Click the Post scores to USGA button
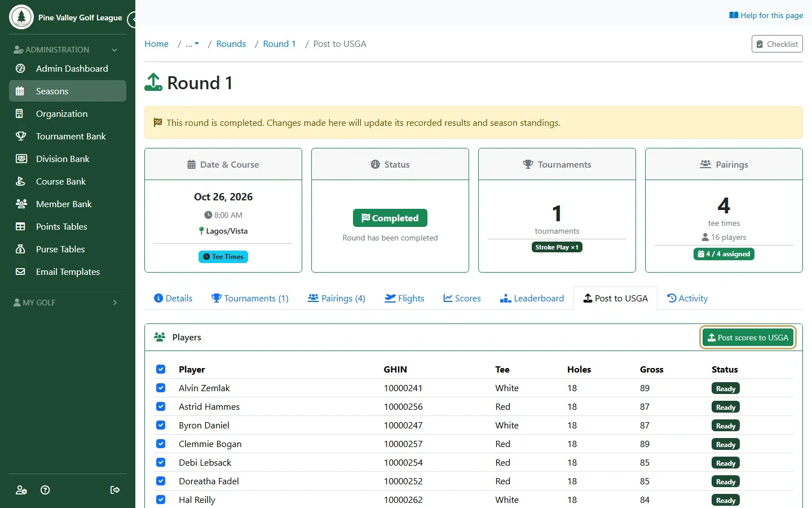Image resolution: width=812 pixels, height=508 pixels. pyautogui.click(x=748, y=338)
